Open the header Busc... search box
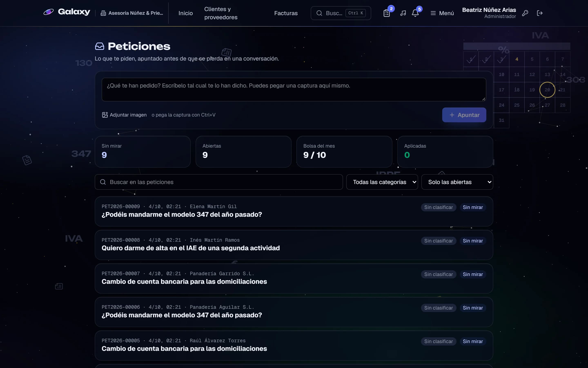The image size is (588, 368). coord(341,13)
